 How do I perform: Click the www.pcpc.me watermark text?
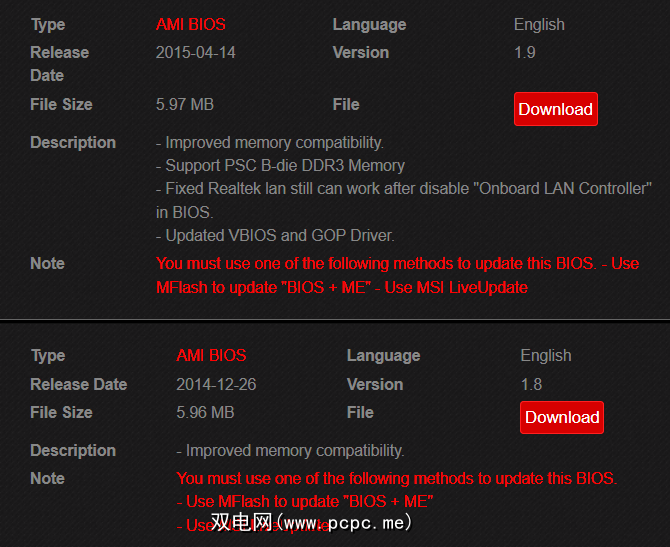pos(312,523)
